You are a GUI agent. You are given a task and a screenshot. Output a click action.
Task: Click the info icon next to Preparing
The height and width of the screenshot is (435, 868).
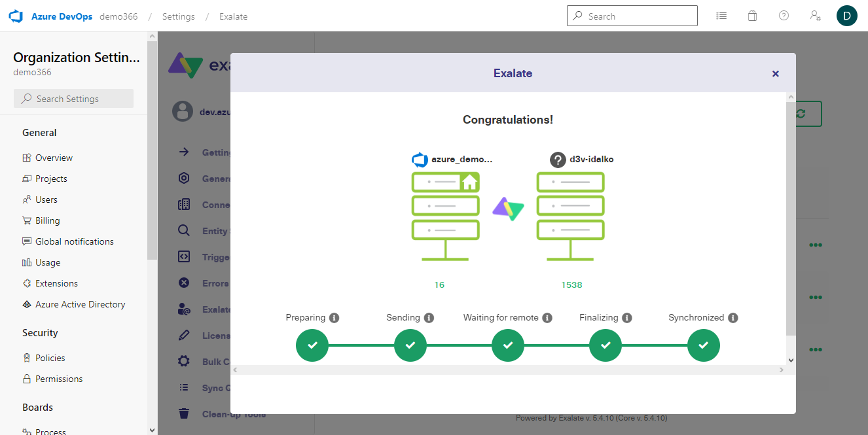(x=334, y=318)
